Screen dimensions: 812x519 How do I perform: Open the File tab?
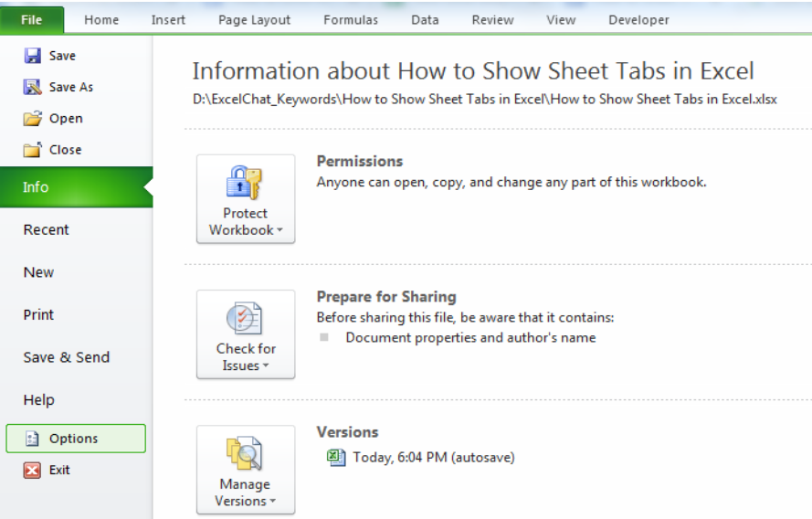[x=32, y=20]
